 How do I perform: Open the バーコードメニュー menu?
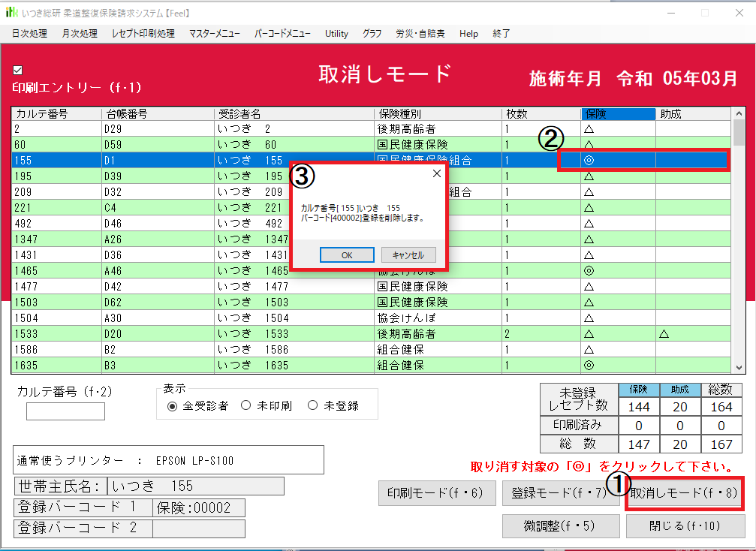pyautogui.click(x=282, y=34)
